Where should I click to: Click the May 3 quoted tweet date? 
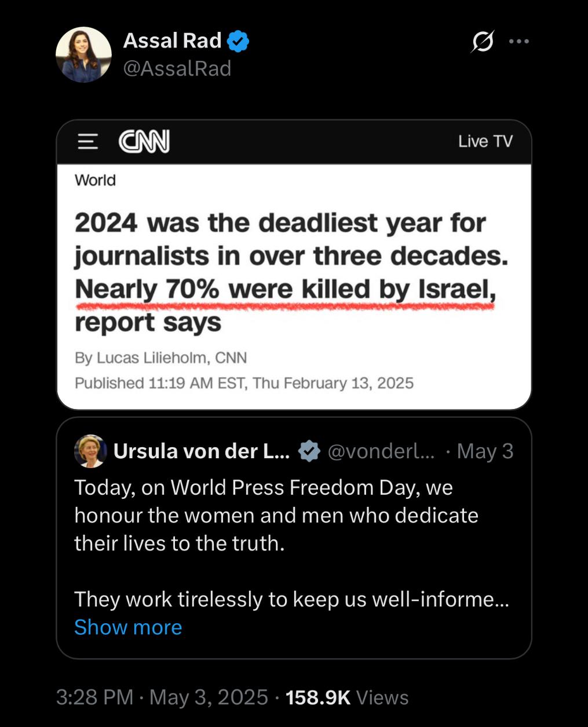pyautogui.click(x=485, y=451)
